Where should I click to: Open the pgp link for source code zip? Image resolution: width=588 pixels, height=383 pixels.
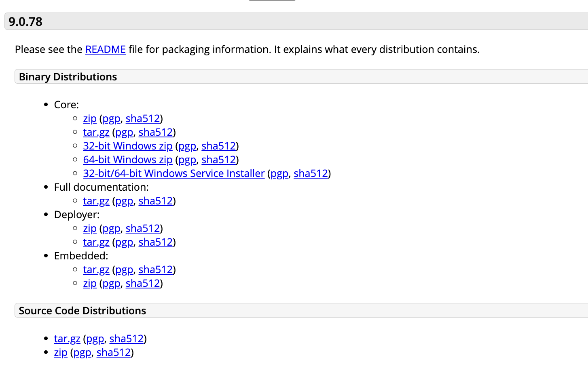tap(82, 352)
